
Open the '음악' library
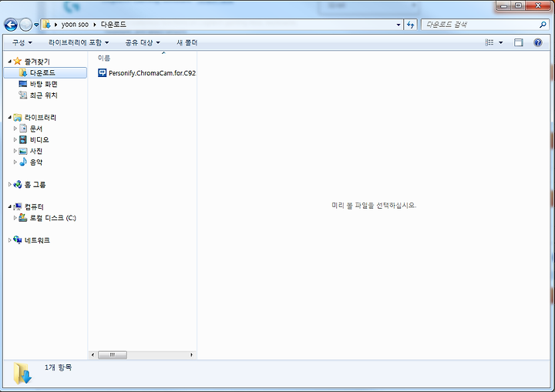(35, 162)
